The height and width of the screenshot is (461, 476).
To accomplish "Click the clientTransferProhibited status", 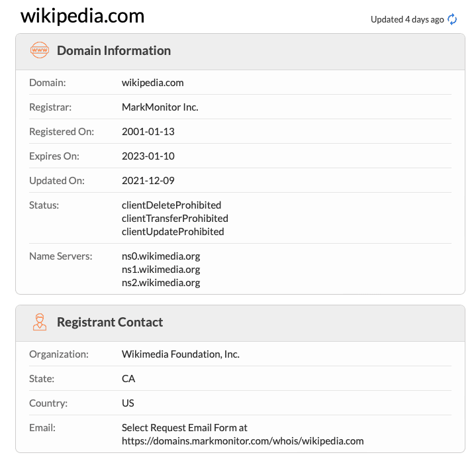I will click(x=175, y=219).
